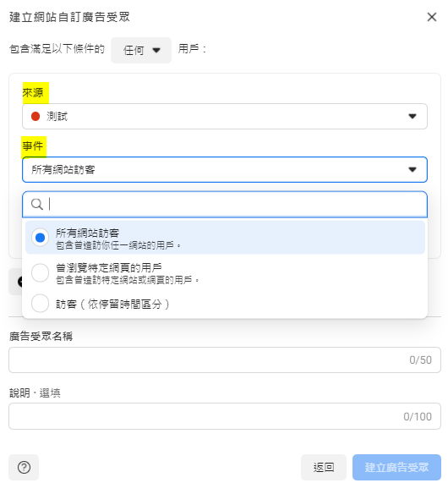This screenshot has height=483, width=448.
Task: Click the highlighted 來源 label
Action: 33,92
